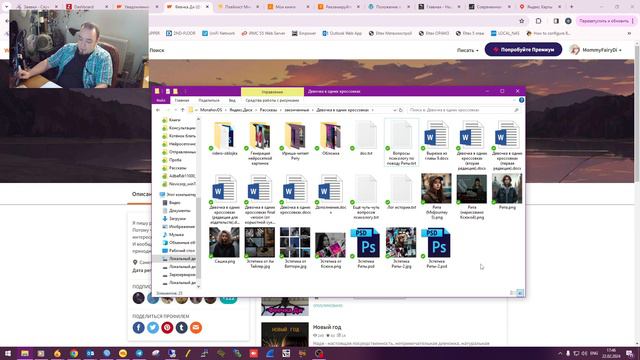The image size is (640, 360).
Task: Open the Главная ribbon tab
Action: (182, 100)
